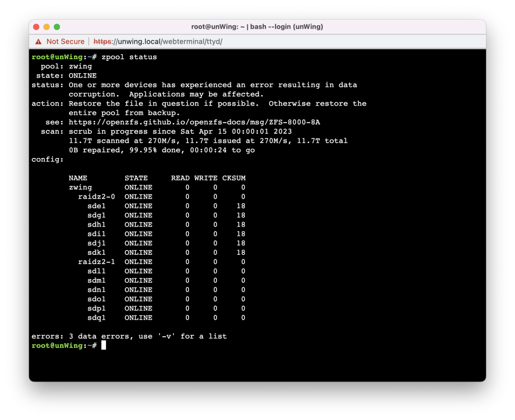Image resolution: width=515 pixels, height=420 pixels.
Task: Click the sdl1 device name
Action: coord(97,271)
